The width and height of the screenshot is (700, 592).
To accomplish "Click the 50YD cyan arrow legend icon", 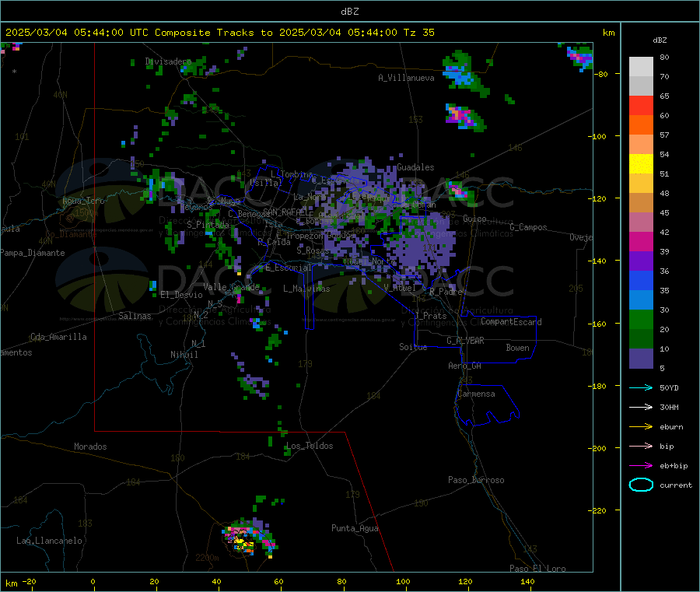I will (641, 387).
